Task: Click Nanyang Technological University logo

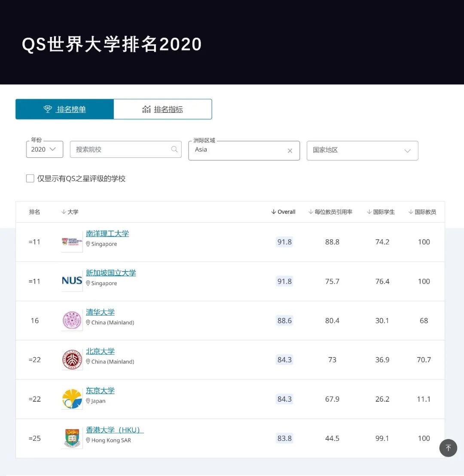Action: coord(72,242)
